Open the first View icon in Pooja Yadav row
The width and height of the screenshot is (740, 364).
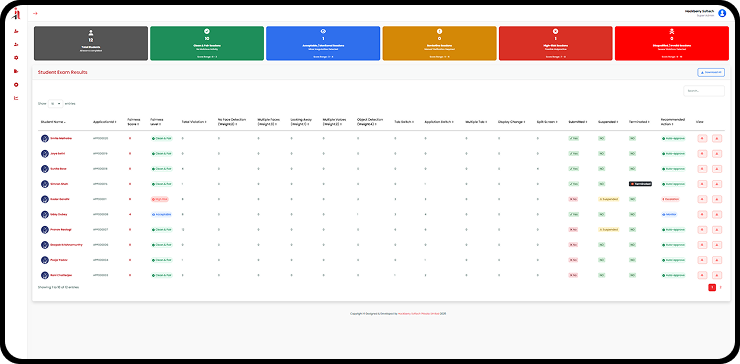coord(702,260)
